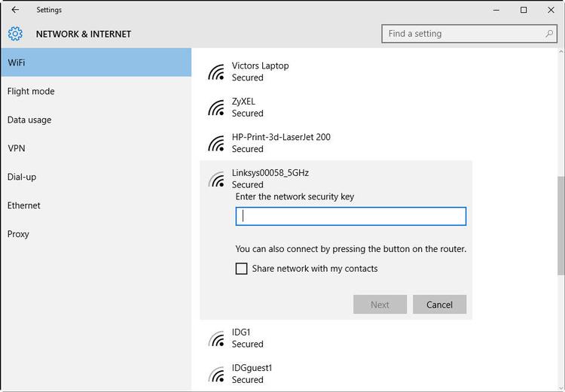
Task: Enable Share network with my contacts
Action: [x=242, y=269]
